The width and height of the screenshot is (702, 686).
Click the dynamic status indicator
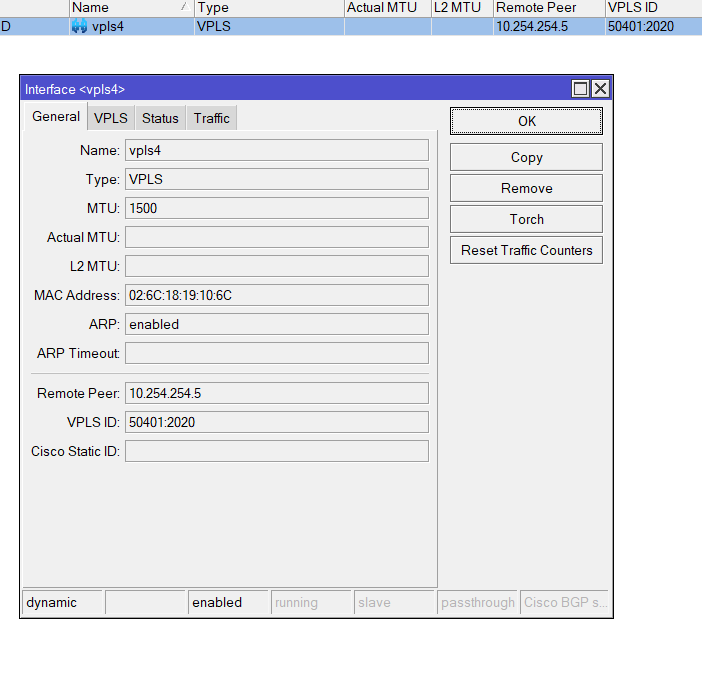click(63, 602)
